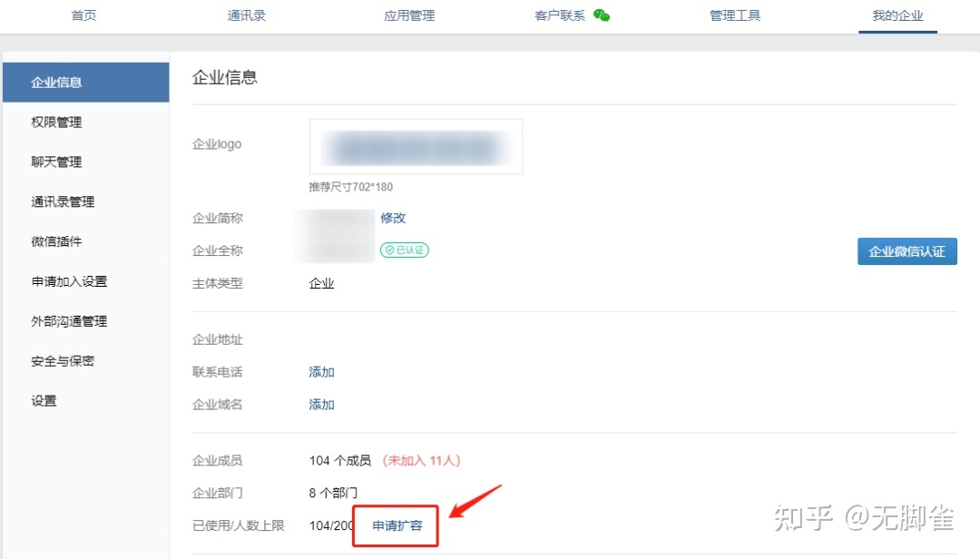This screenshot has height=559, width=980.
Task: Click 修改 link next to 企业简称
Action: [x=393, y=218]
